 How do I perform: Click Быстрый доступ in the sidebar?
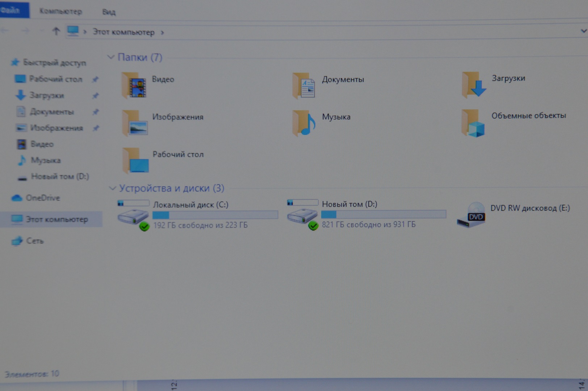[54, 63]
